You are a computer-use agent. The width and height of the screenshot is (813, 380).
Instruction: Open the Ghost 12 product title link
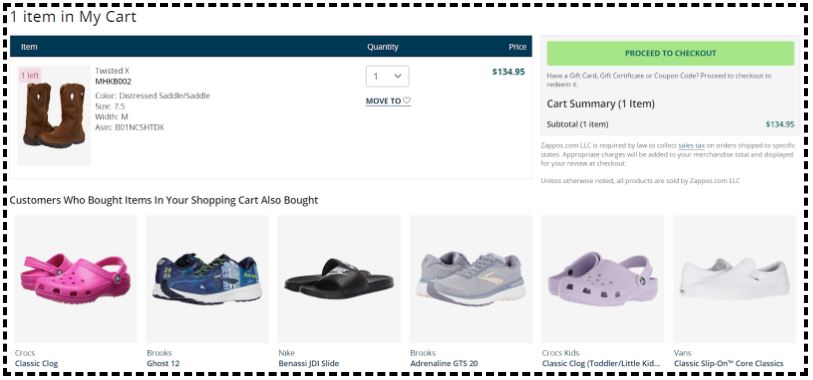(x=163, y=363)
